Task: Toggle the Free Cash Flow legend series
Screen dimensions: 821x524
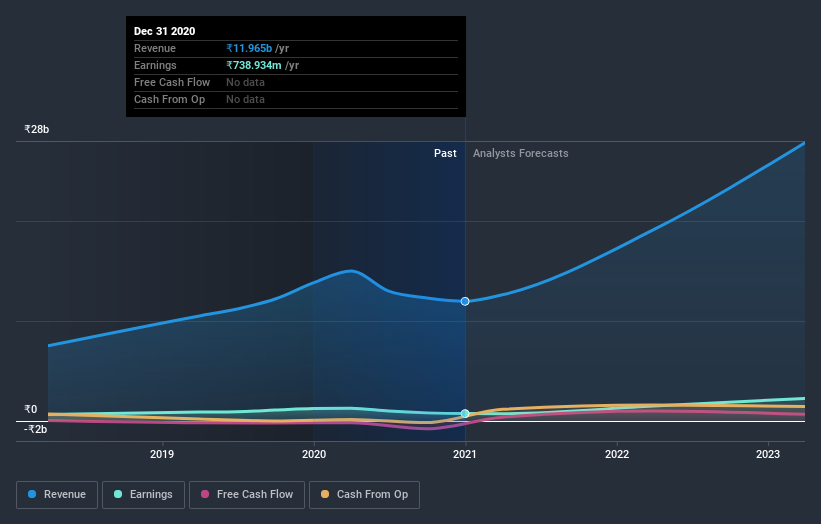Action: tap(247, 495)
